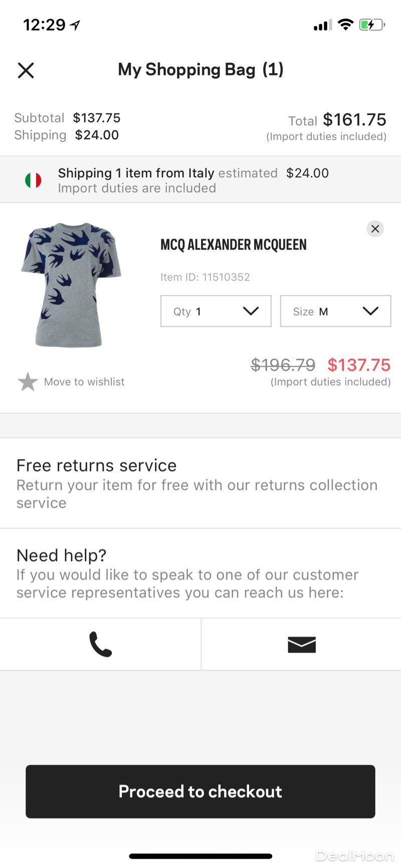Tap the MCQ Alexander McQueen brand name

click(x=233, y=245)
